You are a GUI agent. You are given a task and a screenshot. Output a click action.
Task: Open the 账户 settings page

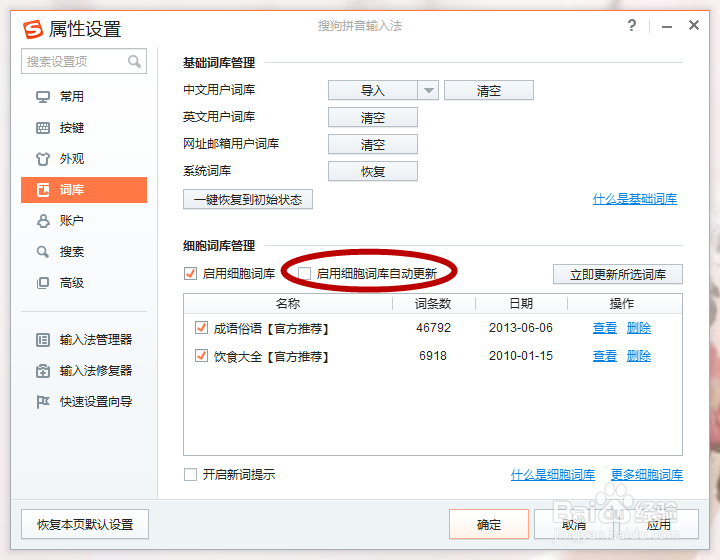tap(84, 221)
